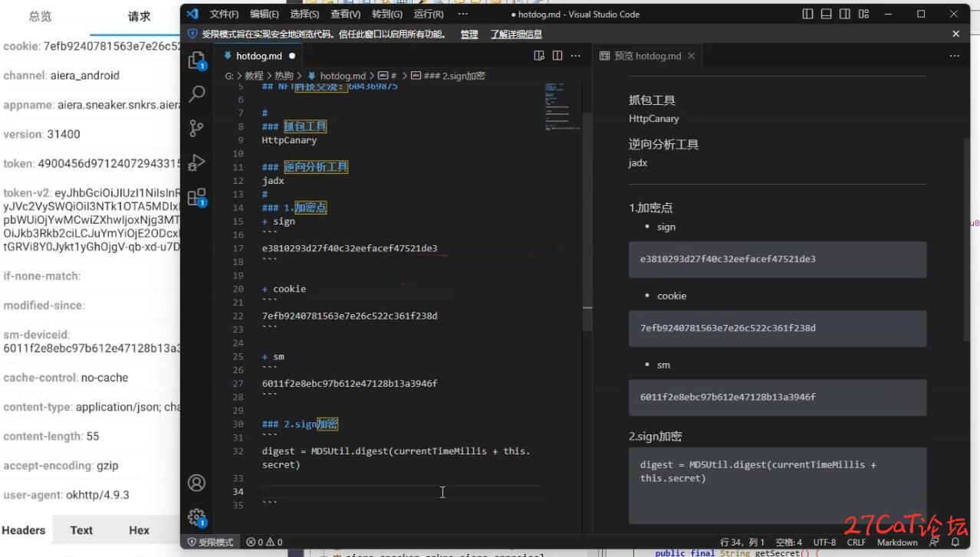Open the Source Control view

pyautogui.click(x=197, y=128)
